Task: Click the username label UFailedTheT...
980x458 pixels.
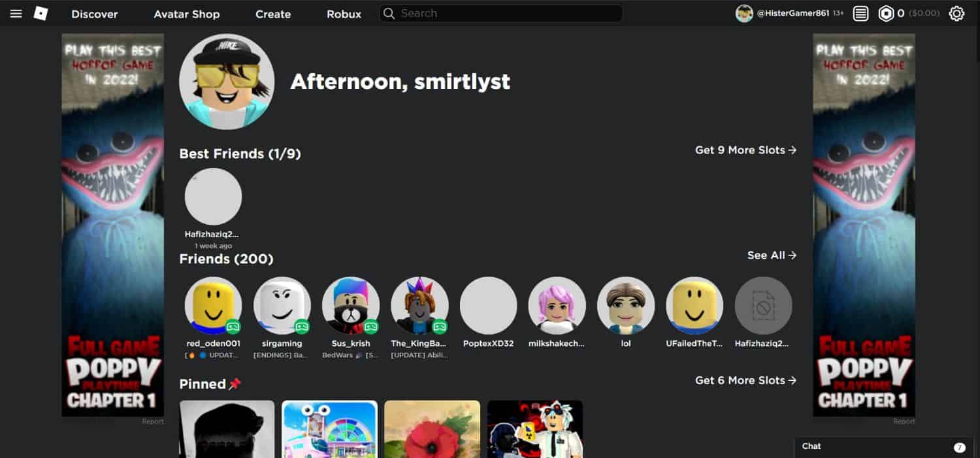Action: (x=694, y=344)
